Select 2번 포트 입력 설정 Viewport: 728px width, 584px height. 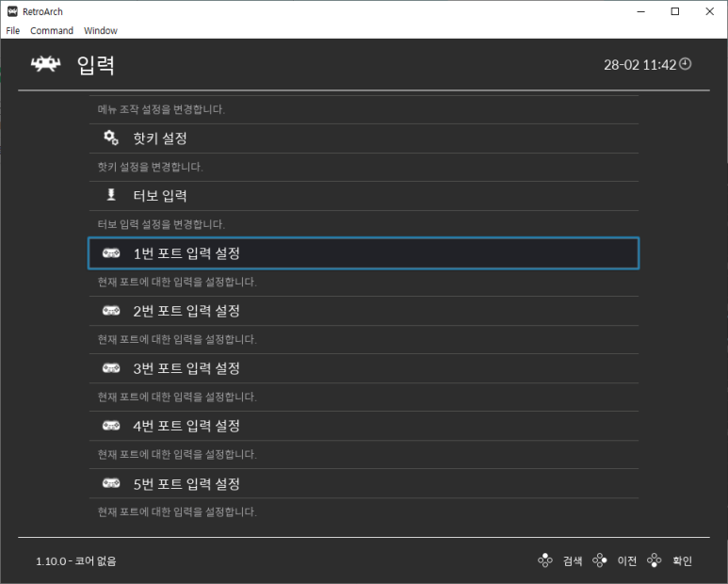(364, 311)
